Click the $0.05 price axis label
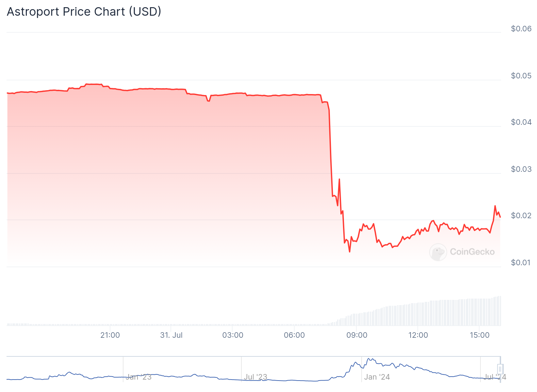 pos(521,76)
